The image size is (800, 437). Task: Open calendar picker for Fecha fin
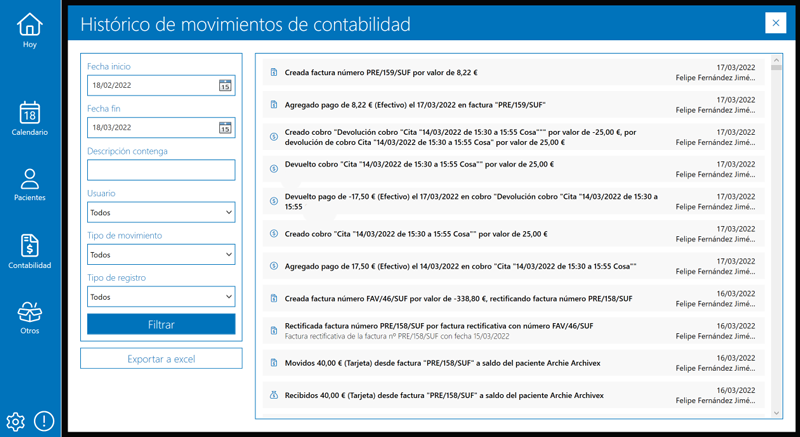pos(225,128)
